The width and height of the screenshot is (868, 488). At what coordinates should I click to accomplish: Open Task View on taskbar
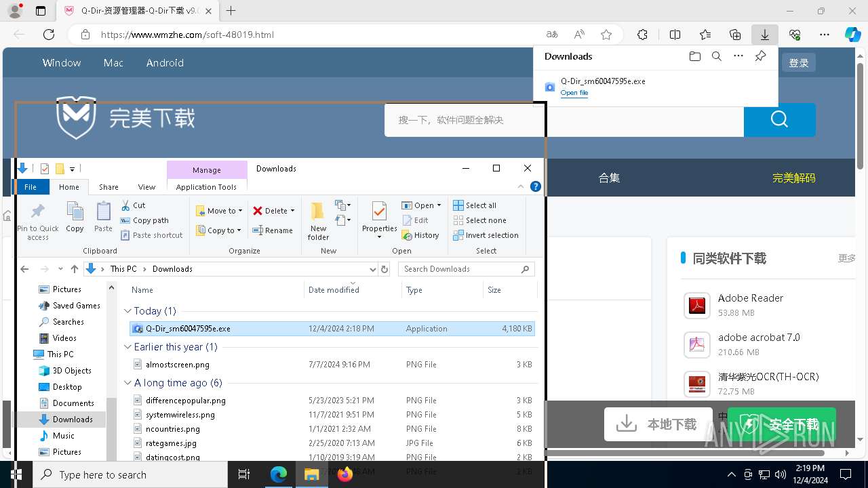(244, 474)
